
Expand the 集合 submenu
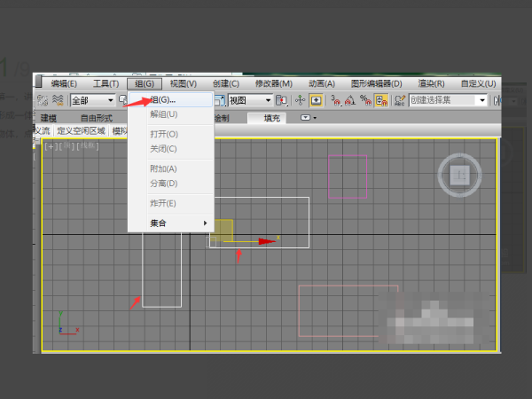click(170, 223)
